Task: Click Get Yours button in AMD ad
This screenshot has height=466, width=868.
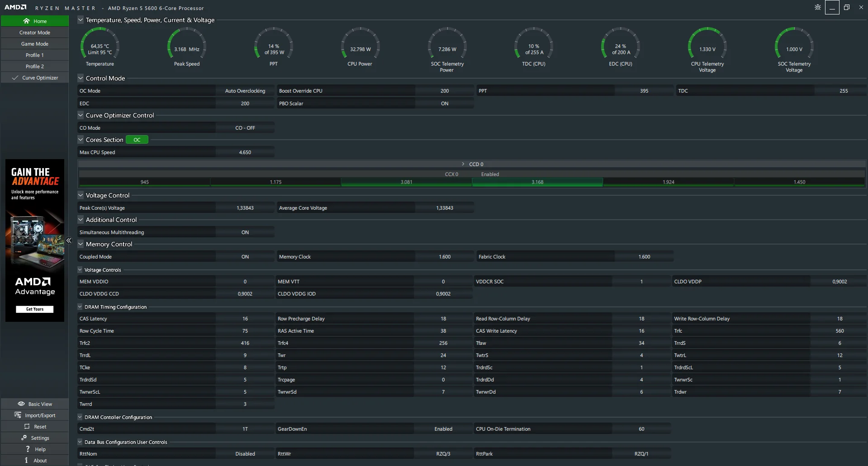Action: 35,309
